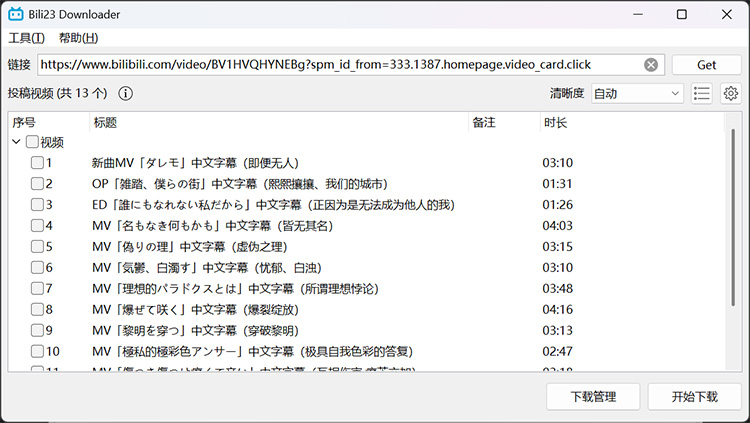Check the box for video 2
The width and height of the screenshot is (750, 423).
pyautogui.click(x=37, y=184)
